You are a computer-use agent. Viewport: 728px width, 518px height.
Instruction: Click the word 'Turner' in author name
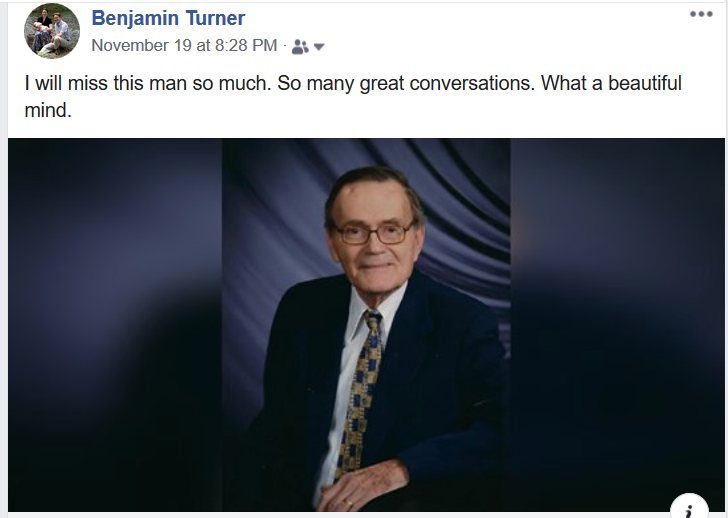[215, 19]
